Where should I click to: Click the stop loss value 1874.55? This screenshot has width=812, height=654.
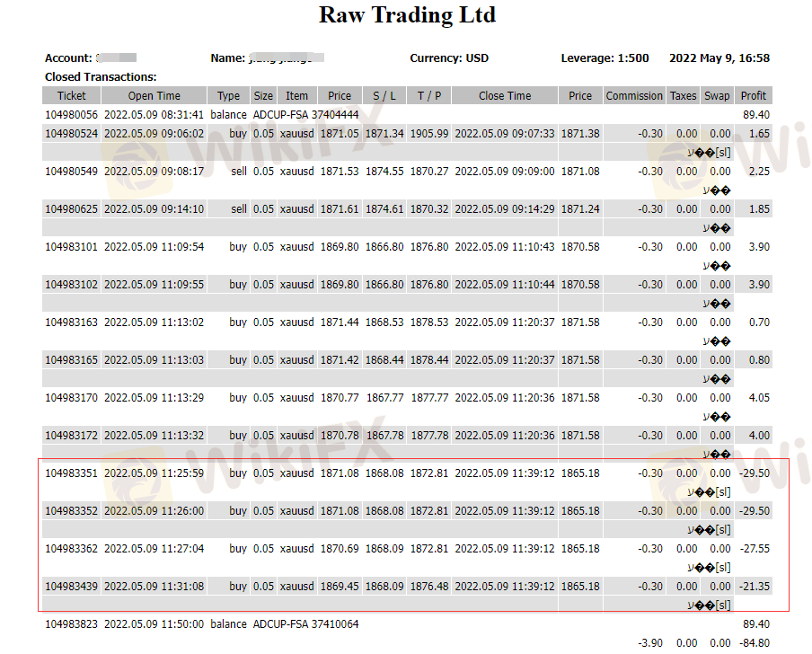(x=384, y=172)
